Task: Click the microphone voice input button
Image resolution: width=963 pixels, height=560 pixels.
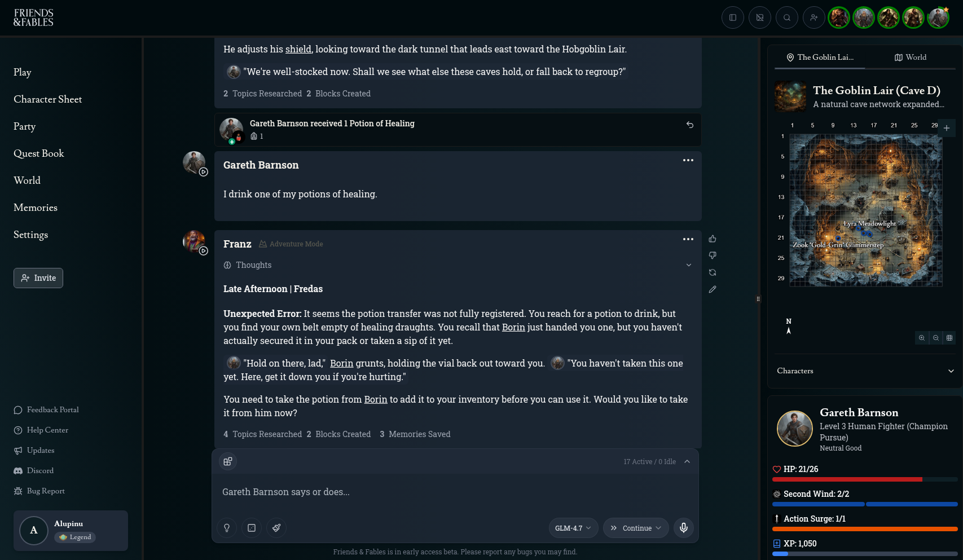Action: coord(683,528)
